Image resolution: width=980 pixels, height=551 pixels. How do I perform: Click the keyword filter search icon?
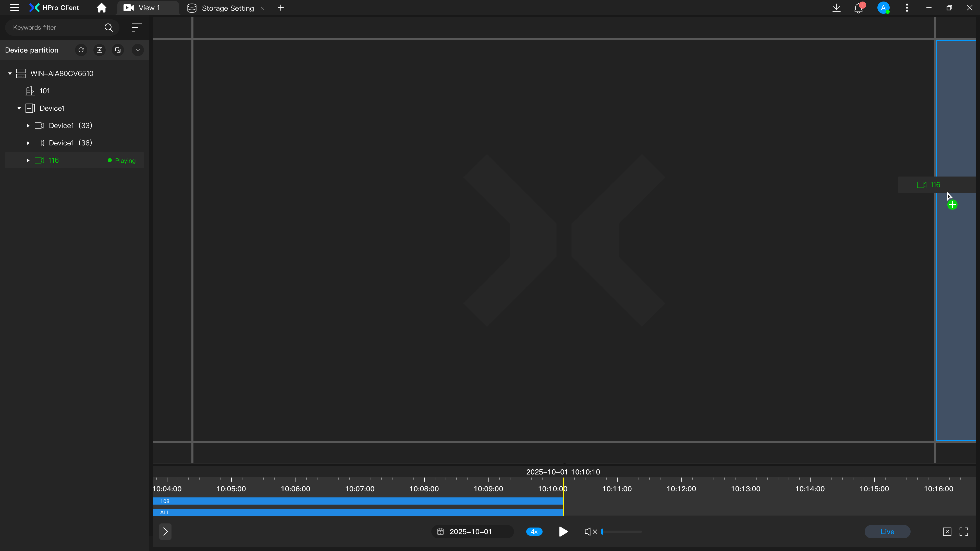click(x=108, y=27)
